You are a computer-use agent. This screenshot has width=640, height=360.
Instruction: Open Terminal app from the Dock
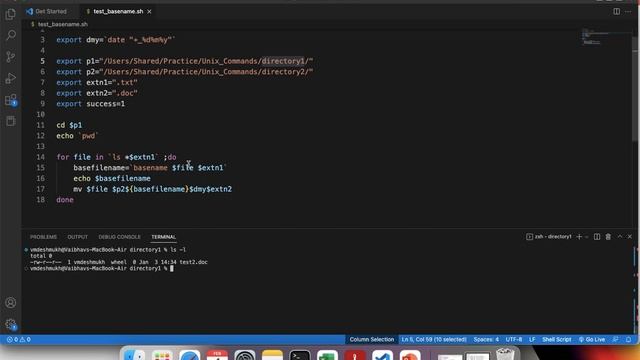(x=300, y=356)
